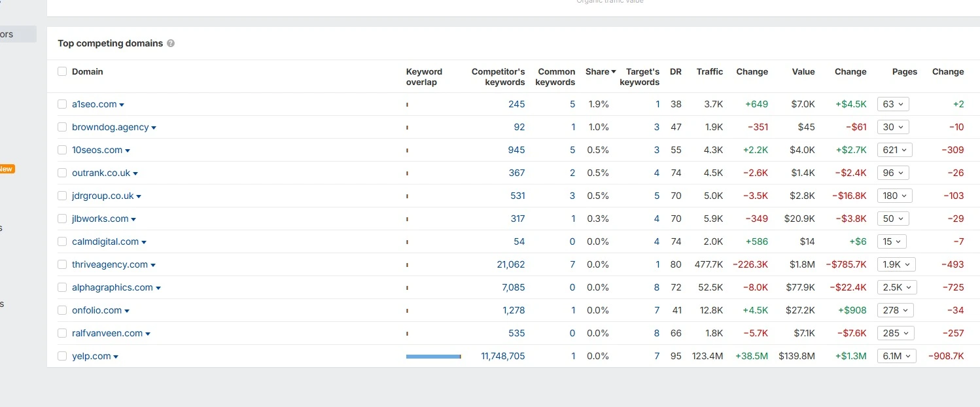The height and width of the screenshot is (407, 980).
Task: Click the Value column header
Action: pyautogui.click(x=803, y=71)
